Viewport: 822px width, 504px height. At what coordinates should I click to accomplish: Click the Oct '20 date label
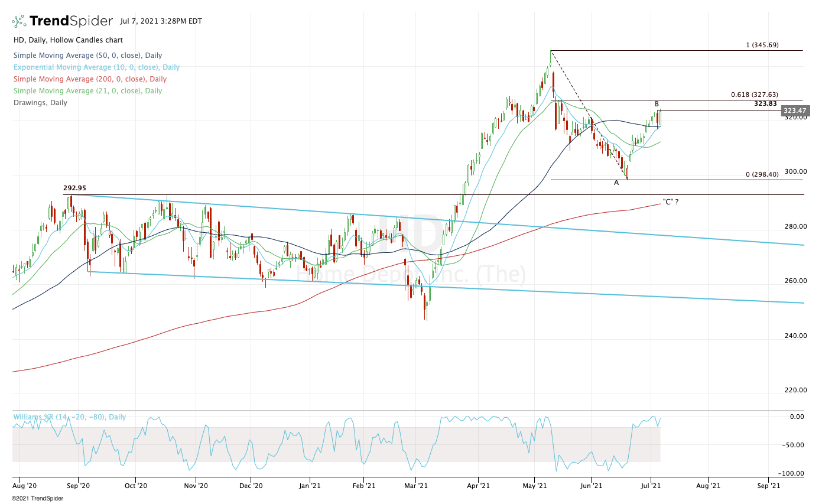pos(135,486)
